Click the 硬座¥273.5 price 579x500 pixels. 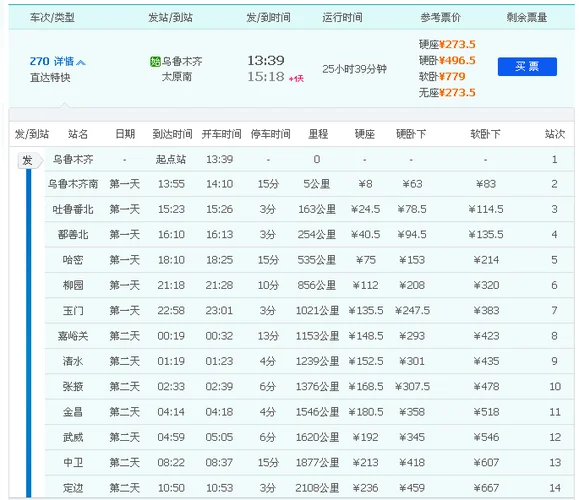(x=447, y=45)
